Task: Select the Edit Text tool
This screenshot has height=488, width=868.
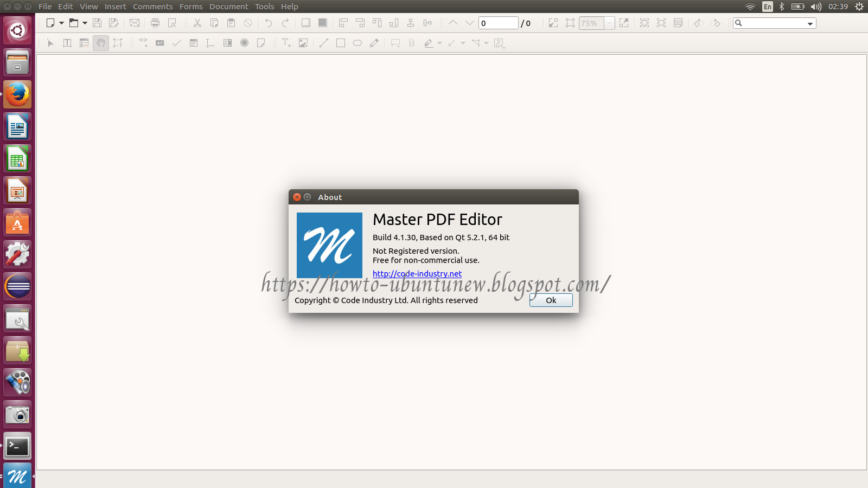Action: [67, 43]
